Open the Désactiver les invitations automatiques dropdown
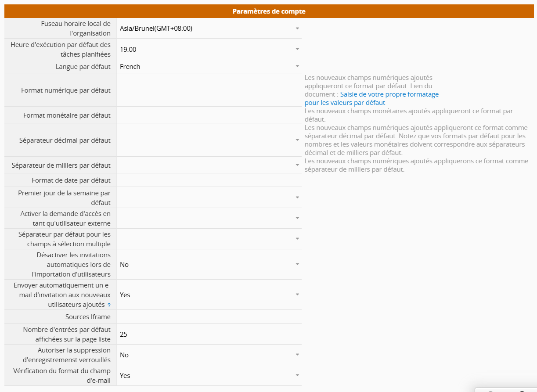The height and width of the screenshot is (392, 537). point(209,264)
